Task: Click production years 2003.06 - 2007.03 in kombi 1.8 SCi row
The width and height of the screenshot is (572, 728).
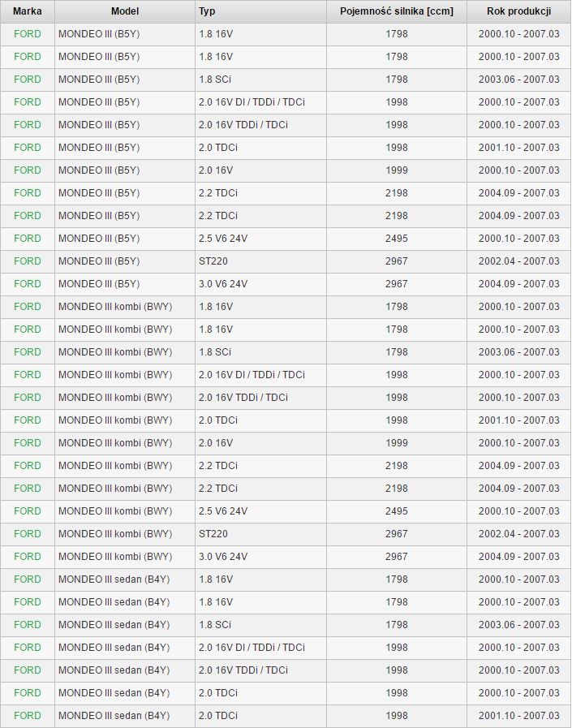Action: (x=519, y=352)
